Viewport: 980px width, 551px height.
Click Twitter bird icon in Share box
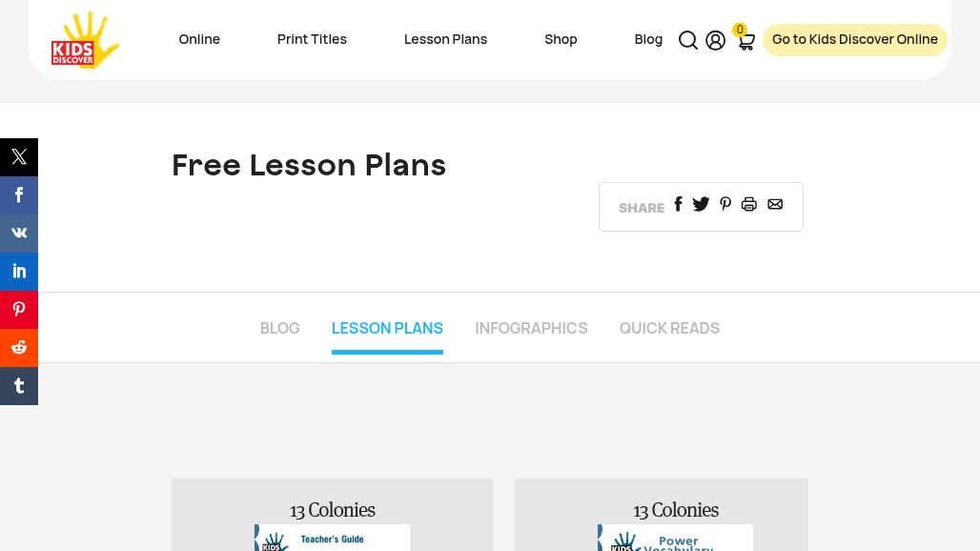click(x=701, y=204)
